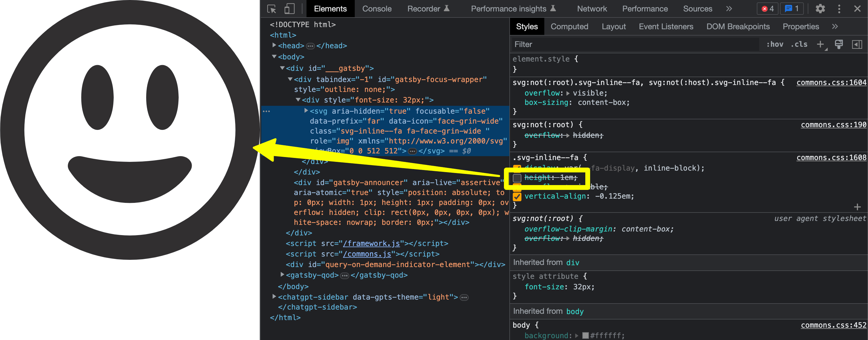868x340 pixels.
Task: Click the element.style rule block
Action: 689,64
